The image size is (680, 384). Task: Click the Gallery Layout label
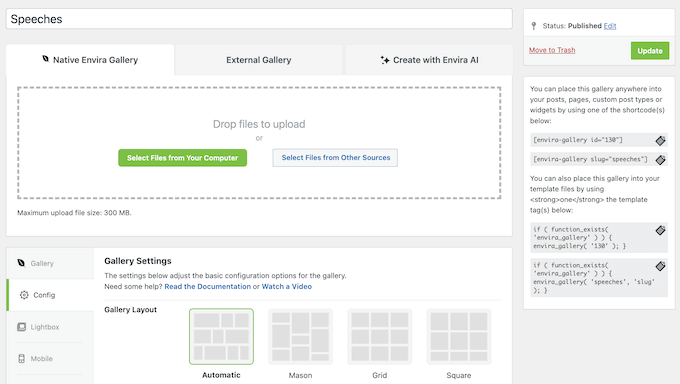click(x=131, y=310)
